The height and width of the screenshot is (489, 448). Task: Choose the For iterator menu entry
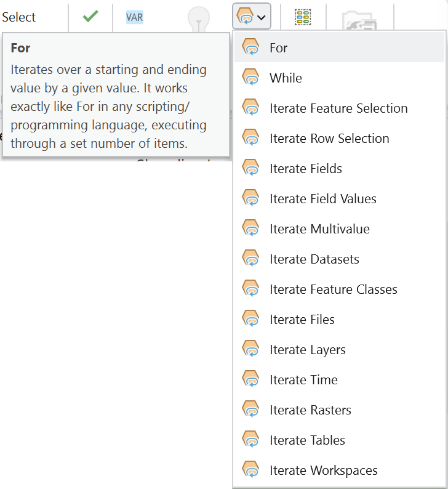coord(339,47)
